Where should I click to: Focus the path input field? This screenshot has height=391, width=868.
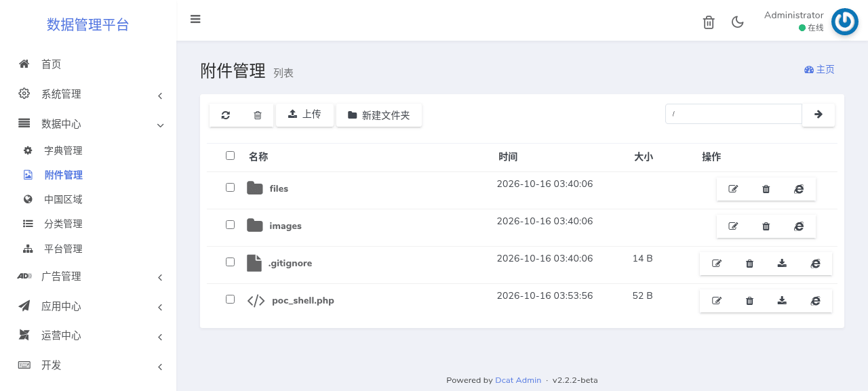tap(734, 114)
